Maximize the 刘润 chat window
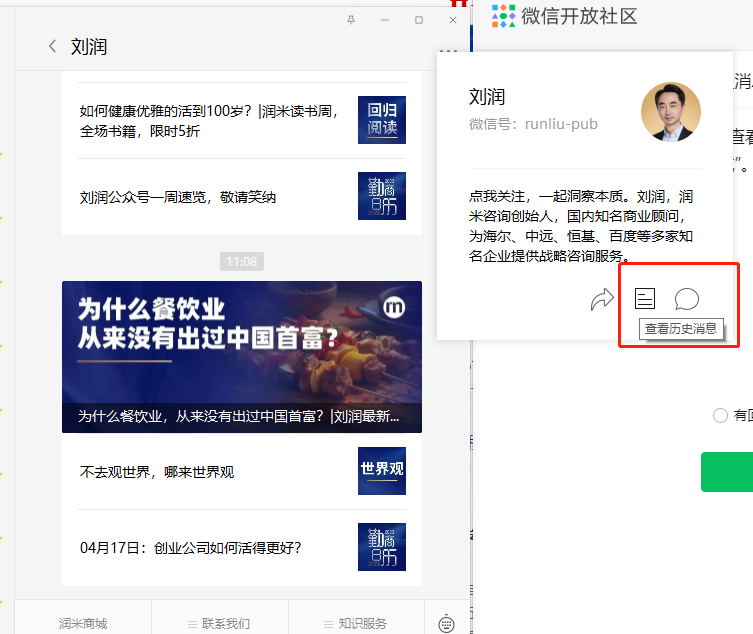The height and width of the screenshot is (634, 753). coord(419,20)
